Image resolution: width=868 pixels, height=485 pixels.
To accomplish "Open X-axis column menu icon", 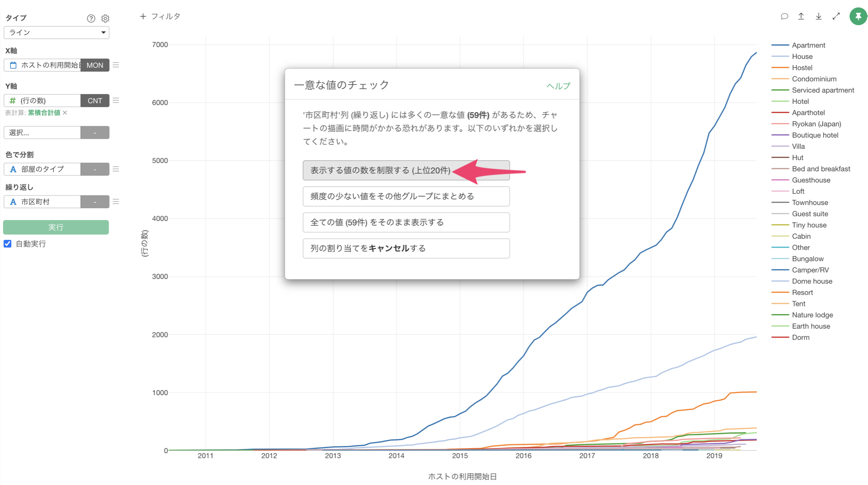I will click(x=116, y=65).
